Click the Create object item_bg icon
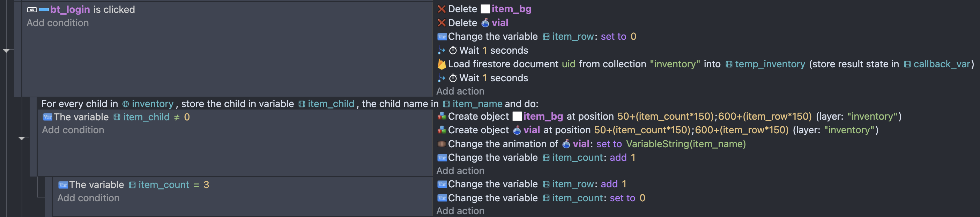 click(441, 116)
